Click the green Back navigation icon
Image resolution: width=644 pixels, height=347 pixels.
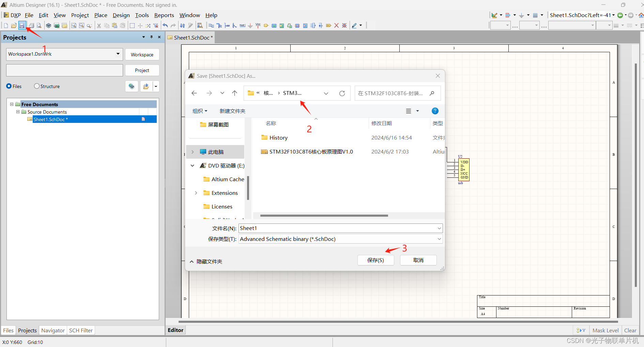pyautogui.click(x=620, y=15)
